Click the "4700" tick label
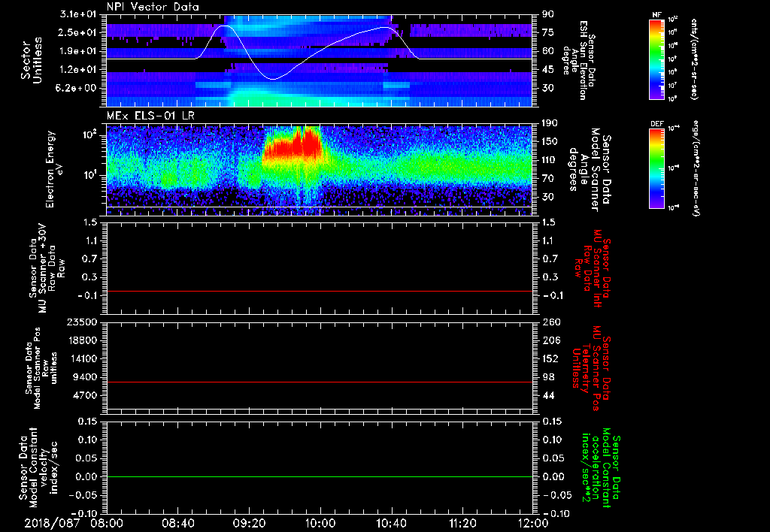Image resolution: width=770 pixels, height=532 pixels. tap(86, 395)
